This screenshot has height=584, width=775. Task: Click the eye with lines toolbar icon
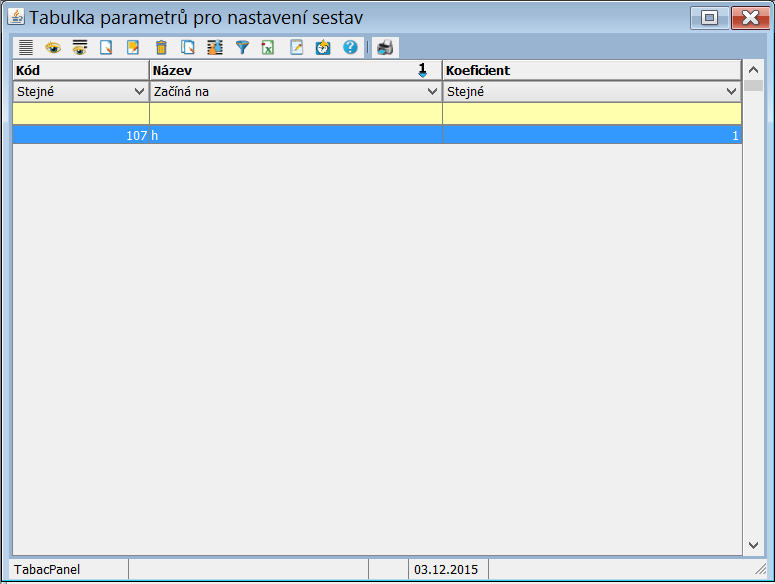click(79, 47)
